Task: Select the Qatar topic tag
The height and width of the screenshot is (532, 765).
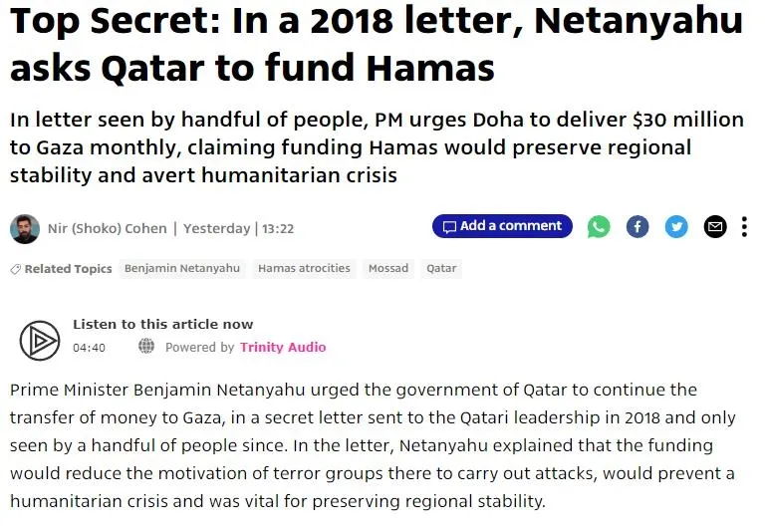Action: tap(441, 268)
